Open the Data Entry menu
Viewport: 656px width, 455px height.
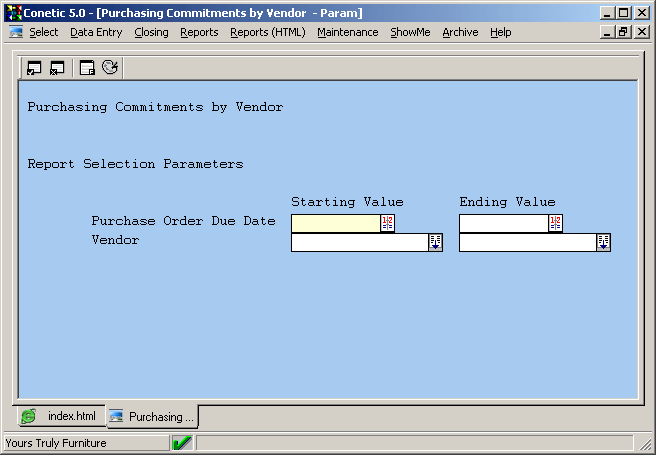(96, 32)
